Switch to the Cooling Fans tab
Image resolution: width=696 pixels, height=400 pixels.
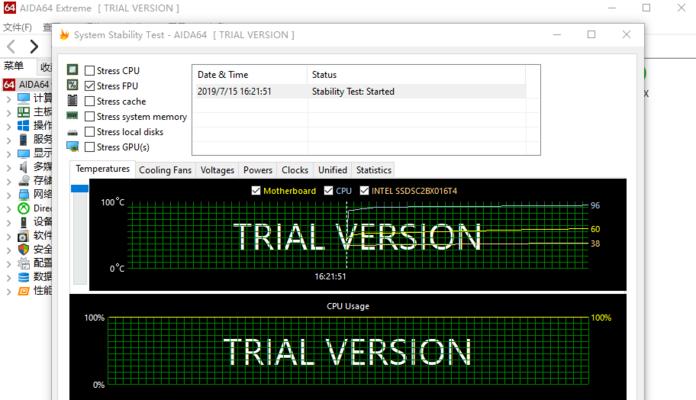165,170
